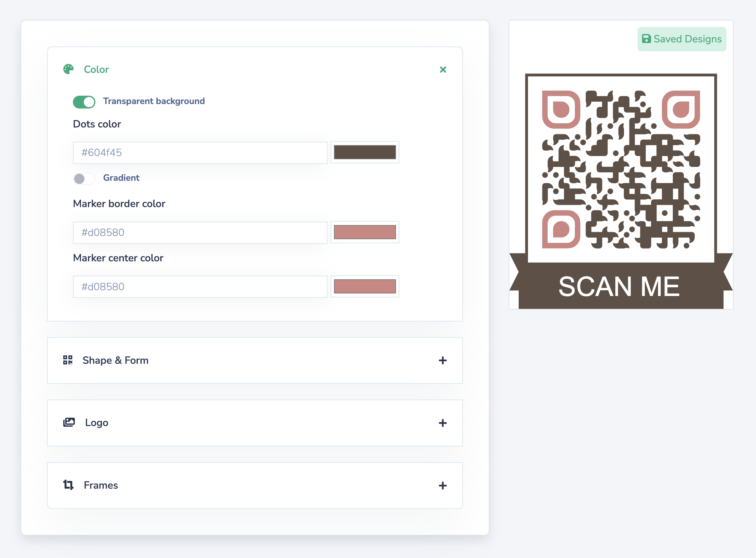
Task: Open the Shape & Form section label
Action: click(116, 361)
